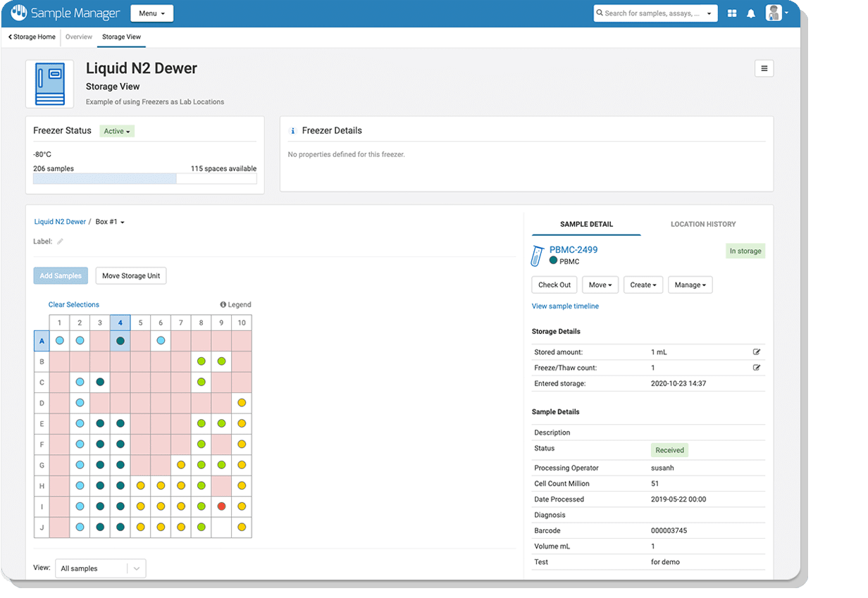868x598 pixels.
Task: Click the notifications bell icon
Action: coord(751,13)
